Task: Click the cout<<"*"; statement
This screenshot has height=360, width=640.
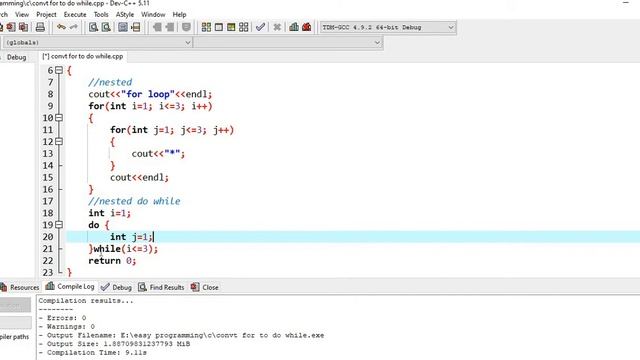Action: click(x=158, y=154)
